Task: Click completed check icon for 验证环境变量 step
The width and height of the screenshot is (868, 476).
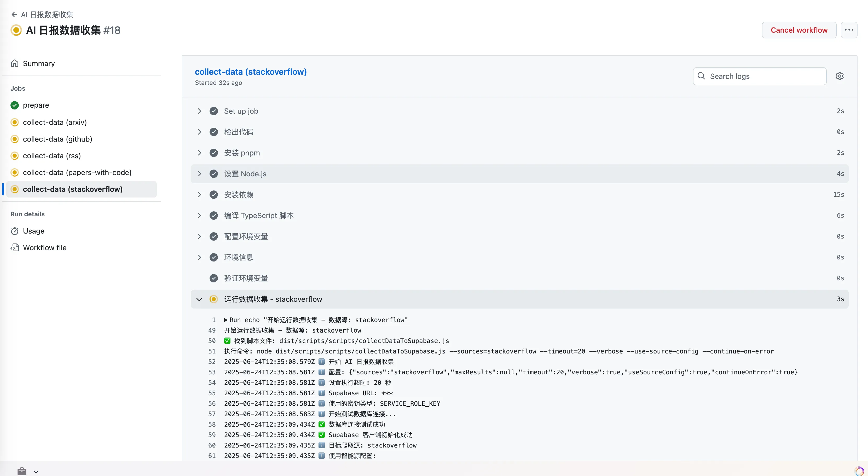Action: click(x=214, y=278)
